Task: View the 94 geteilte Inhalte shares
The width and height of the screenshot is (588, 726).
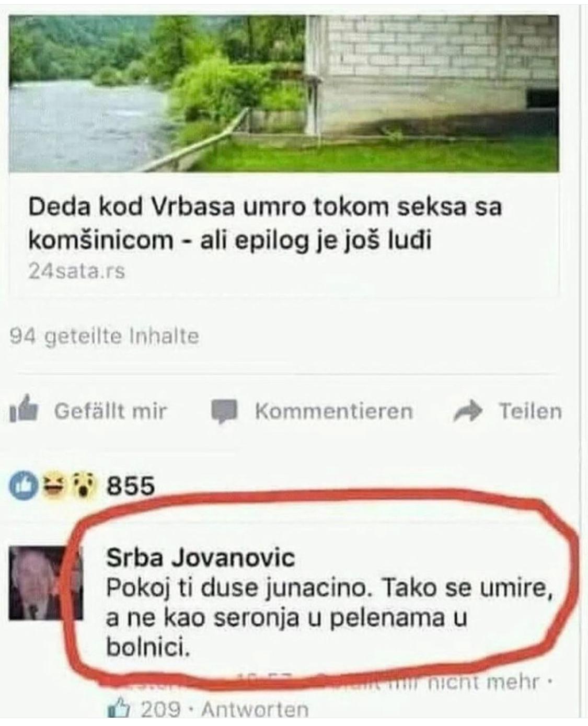Action: (x=105, y=336)
